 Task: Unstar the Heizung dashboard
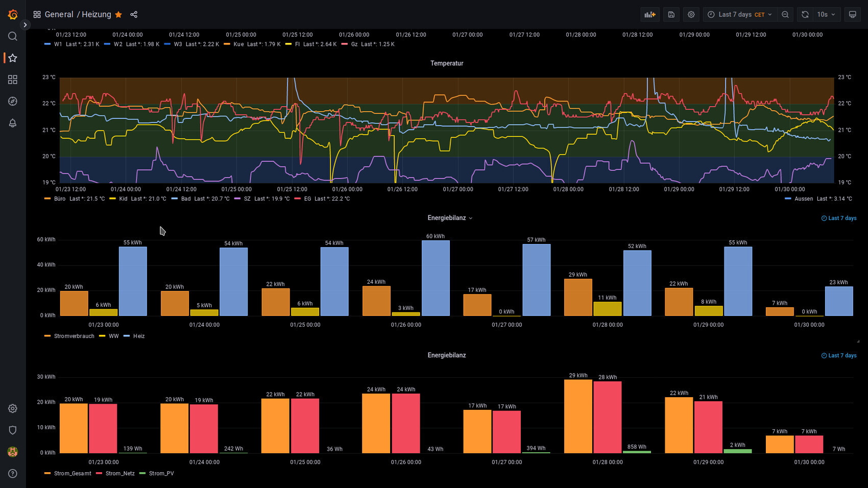click(x=118, y=15)
